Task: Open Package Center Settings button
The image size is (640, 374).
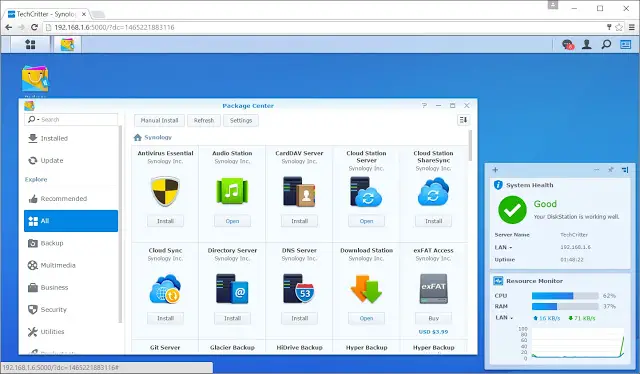Action: pyautogui.click(x=241, y=120)
